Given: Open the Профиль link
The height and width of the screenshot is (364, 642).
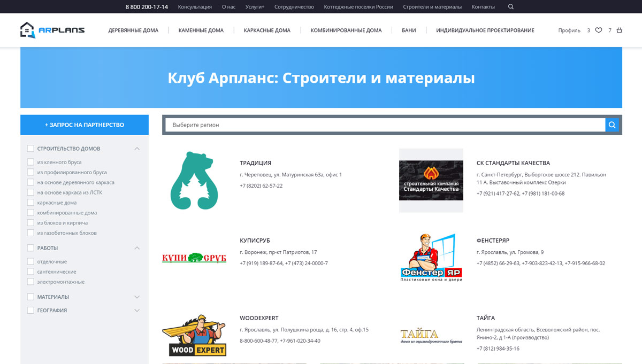Looking at the screenshot, I should tap(569, 30).
